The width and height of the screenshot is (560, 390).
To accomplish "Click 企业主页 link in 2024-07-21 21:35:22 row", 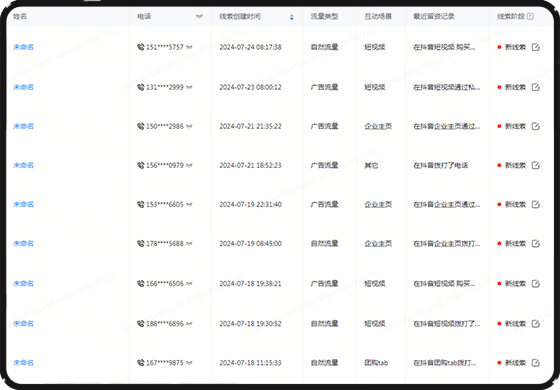I will 378,126.
